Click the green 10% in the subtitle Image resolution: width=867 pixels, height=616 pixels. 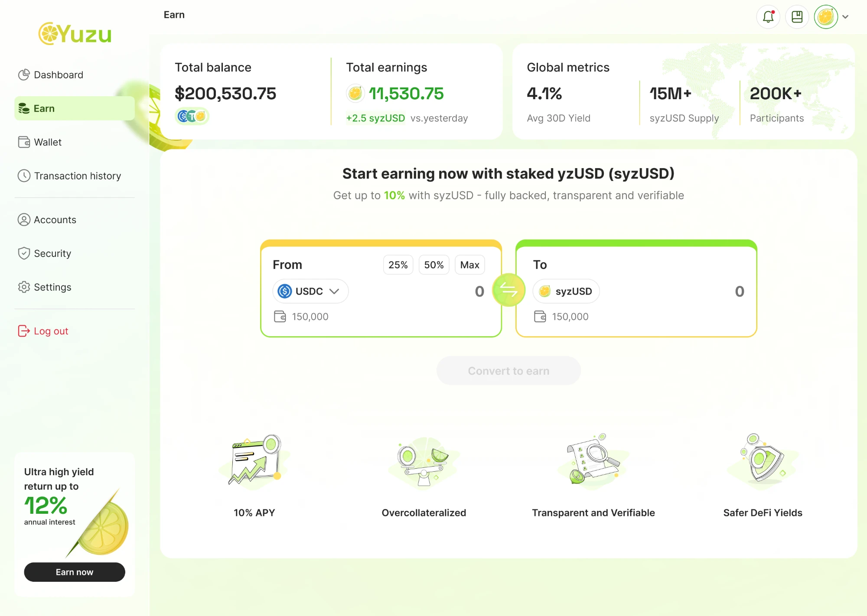[394, 195]
